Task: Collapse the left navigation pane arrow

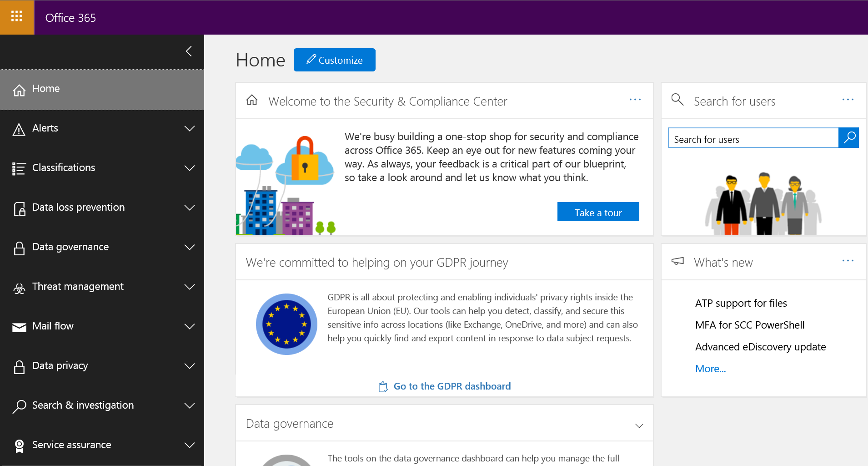Action: point(189,51)
